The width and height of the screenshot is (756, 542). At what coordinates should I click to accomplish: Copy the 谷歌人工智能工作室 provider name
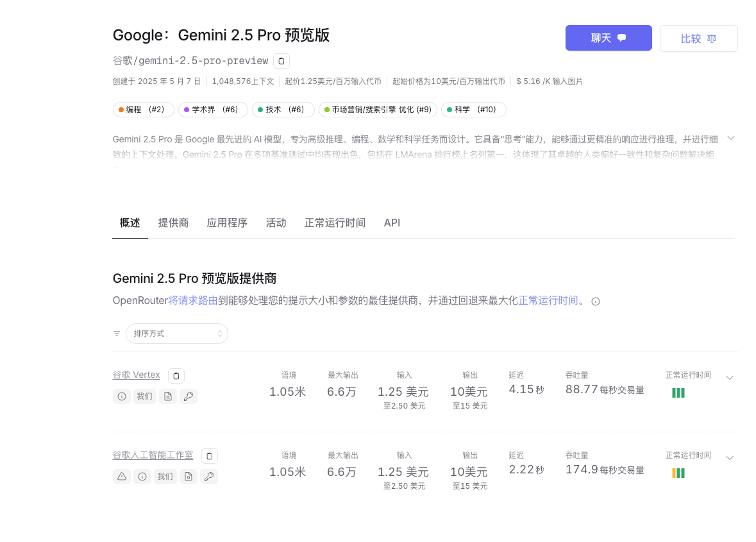point(210,455)
